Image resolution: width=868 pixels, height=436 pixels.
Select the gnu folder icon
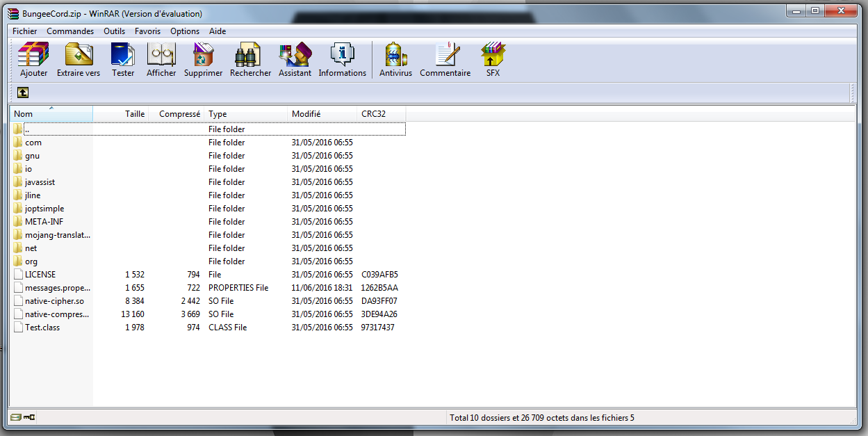point(18,155)
